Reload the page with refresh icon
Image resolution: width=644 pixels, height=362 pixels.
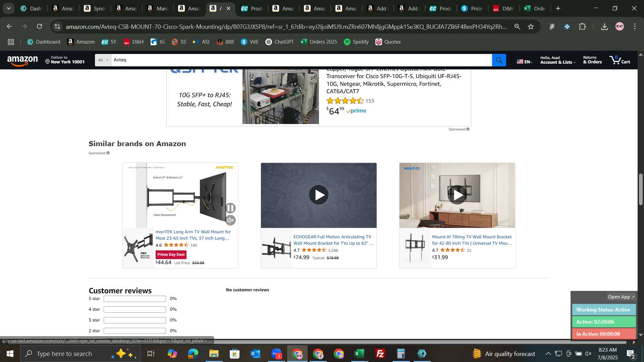click(x=40, y=26)
